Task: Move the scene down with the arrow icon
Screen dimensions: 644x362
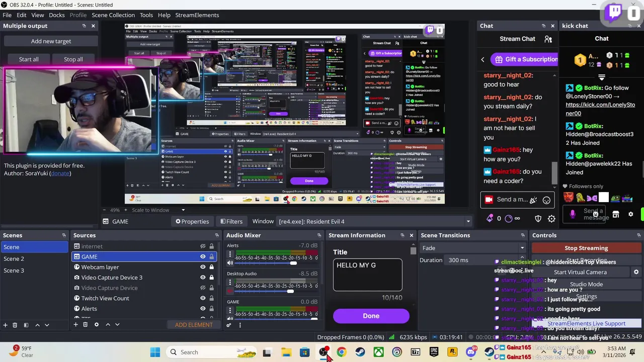Action: [47, 325]
